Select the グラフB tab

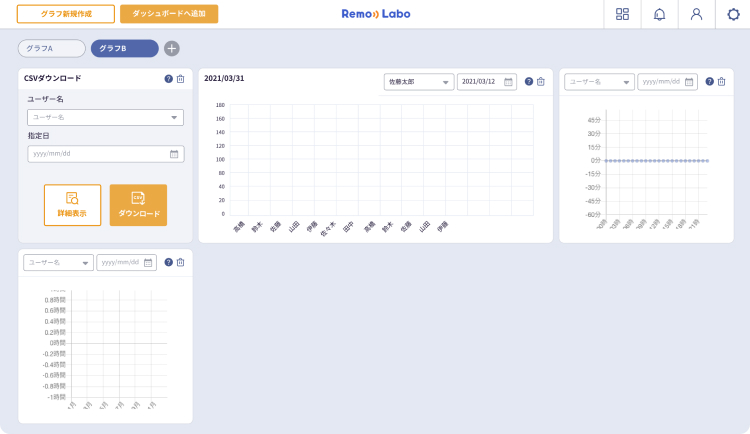tap(124, 48)
